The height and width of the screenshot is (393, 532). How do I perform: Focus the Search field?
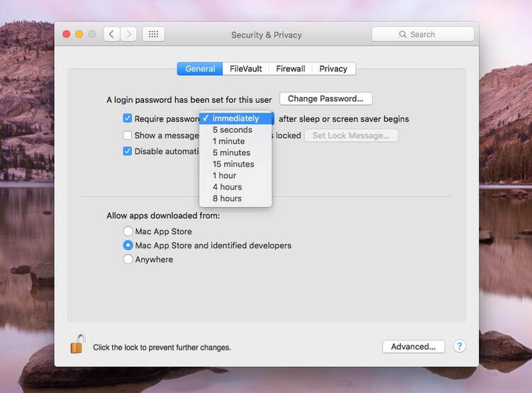[423, 34]
